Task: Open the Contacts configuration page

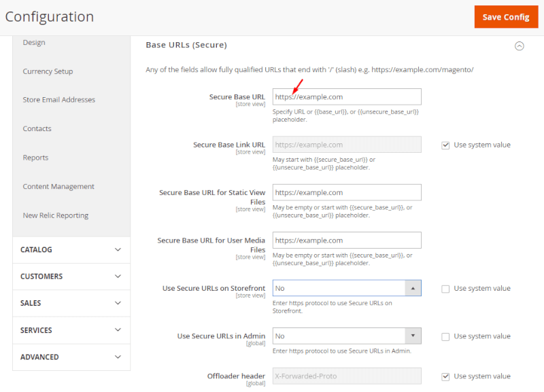Action: 36,128
